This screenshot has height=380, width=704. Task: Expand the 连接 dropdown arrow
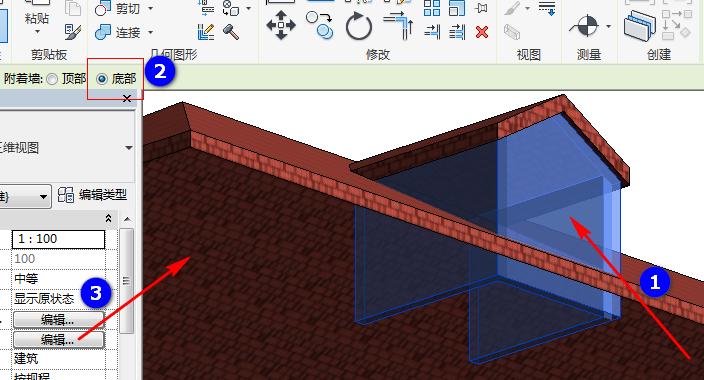point(150,32)
